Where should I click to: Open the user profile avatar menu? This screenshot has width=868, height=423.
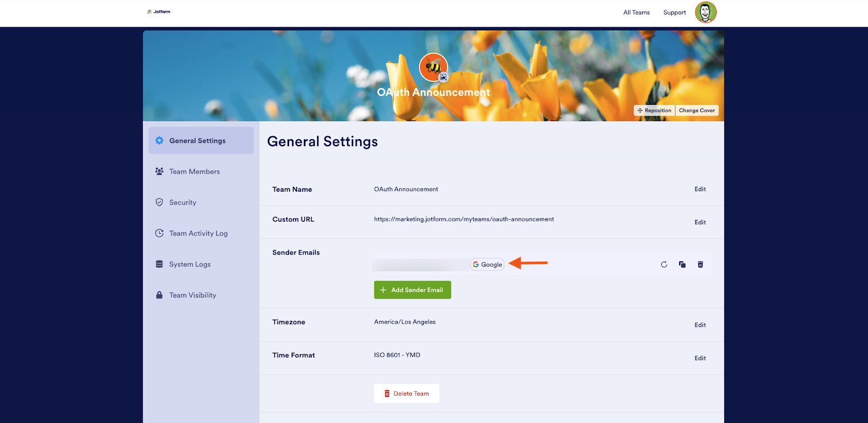(x=706, y=12)
